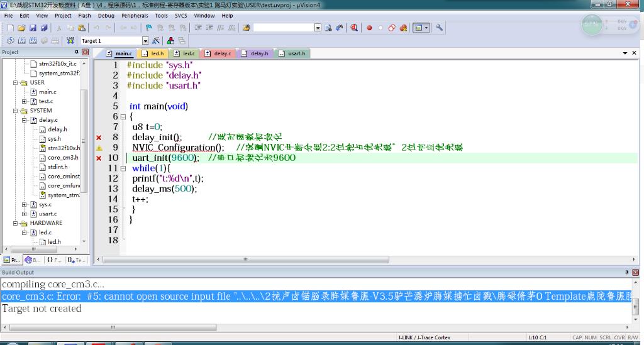Click the Open file toolbar icon

(21, 28)
